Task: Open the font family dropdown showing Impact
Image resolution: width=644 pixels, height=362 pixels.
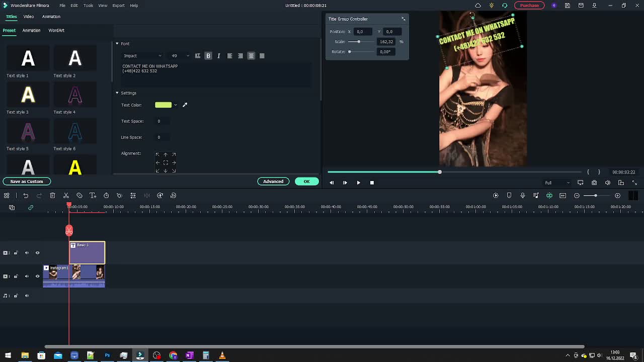Action: 142,55
